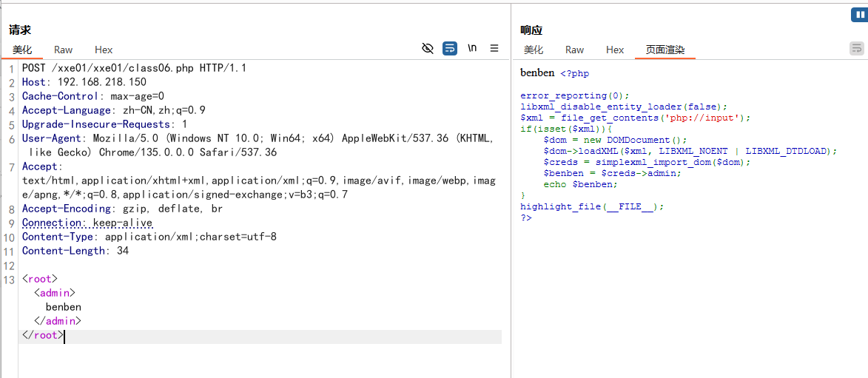
Task: Open the response Raw tab
Action: click(x=574, y=50)
